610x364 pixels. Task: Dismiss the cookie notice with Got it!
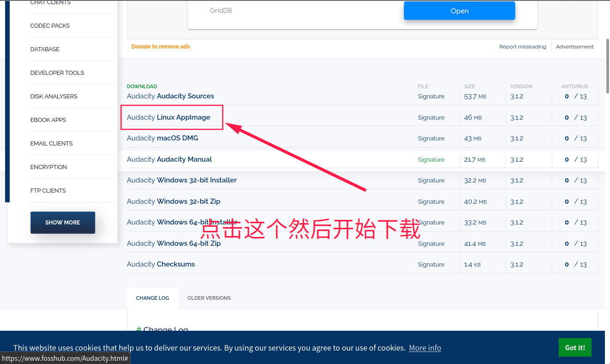pyautogui.click(x=575, y=347)
